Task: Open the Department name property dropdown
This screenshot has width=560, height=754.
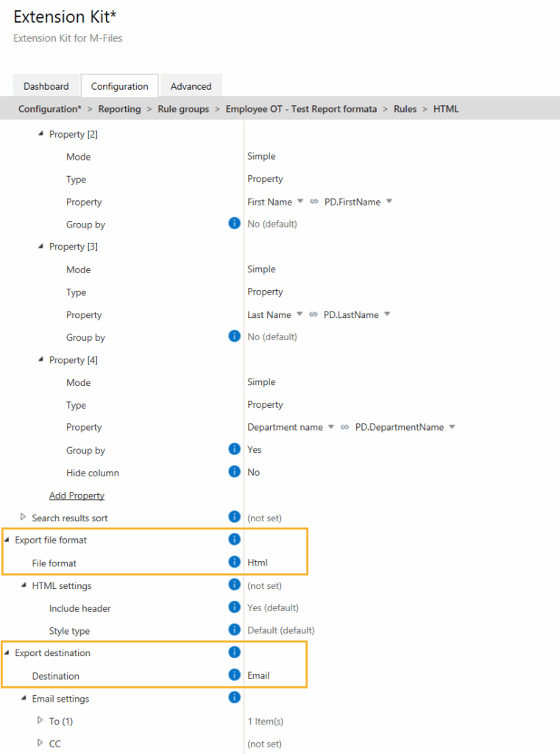Action: coord(331,427)
